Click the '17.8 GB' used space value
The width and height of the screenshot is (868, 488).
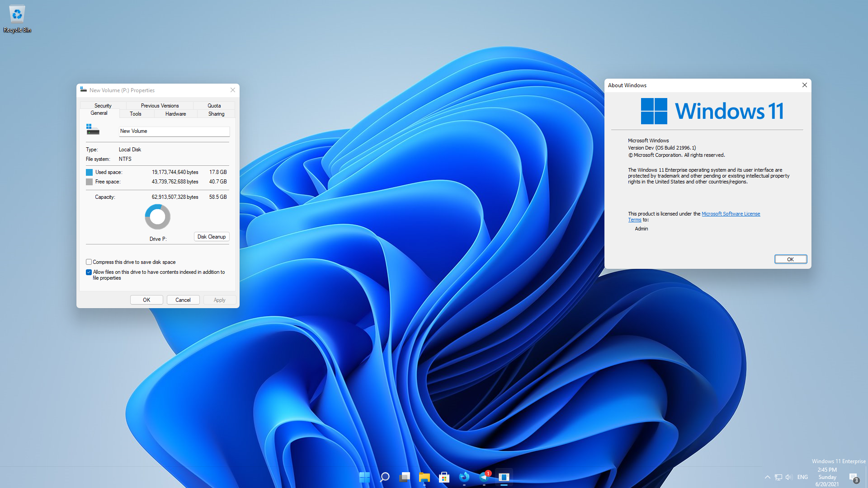(218, 172)
